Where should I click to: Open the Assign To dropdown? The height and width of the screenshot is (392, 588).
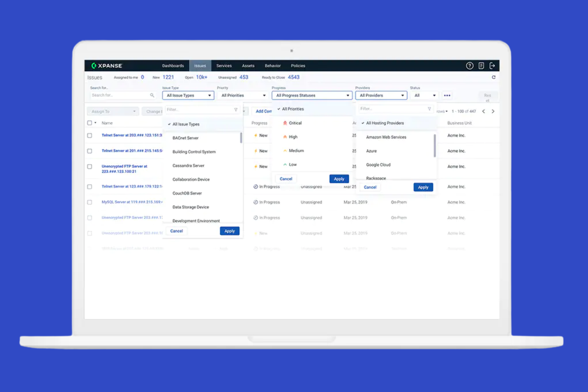pyautogui.click(x=112, y=111)
